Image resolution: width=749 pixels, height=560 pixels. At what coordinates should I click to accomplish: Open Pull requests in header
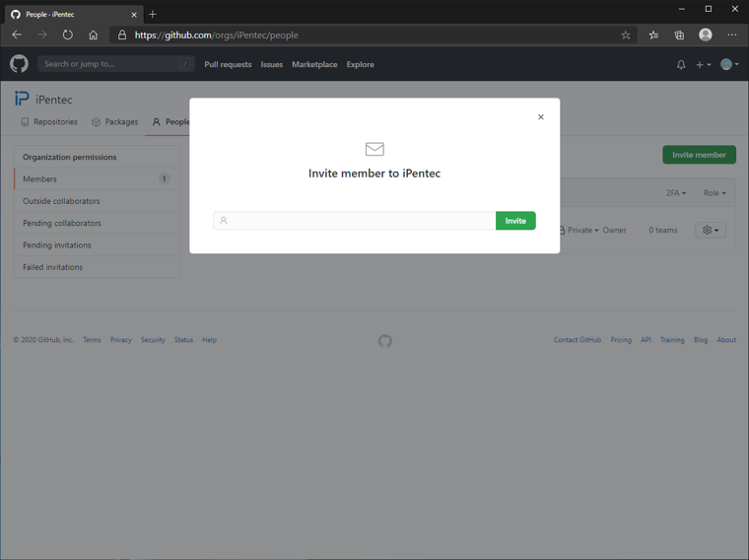click(x=228, y=64)
